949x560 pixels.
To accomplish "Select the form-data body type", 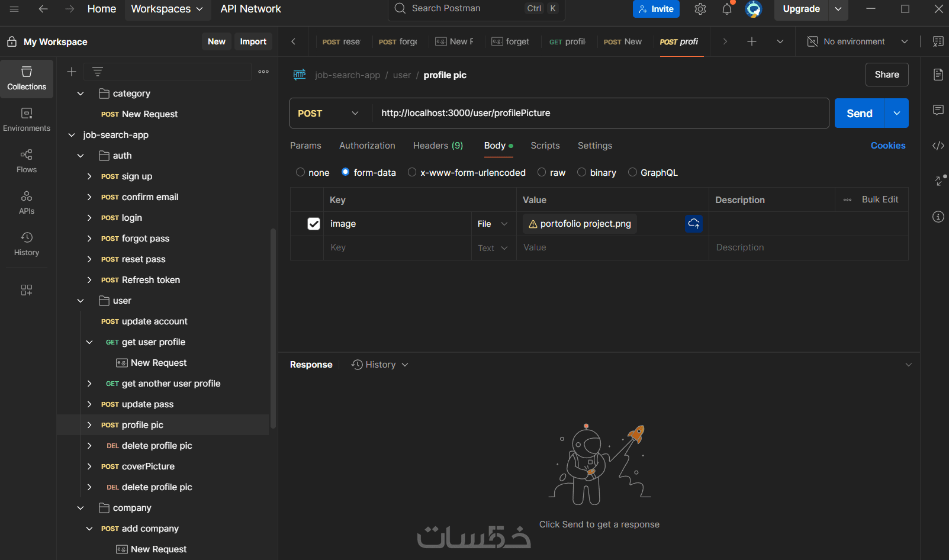I will pos(346,172).
